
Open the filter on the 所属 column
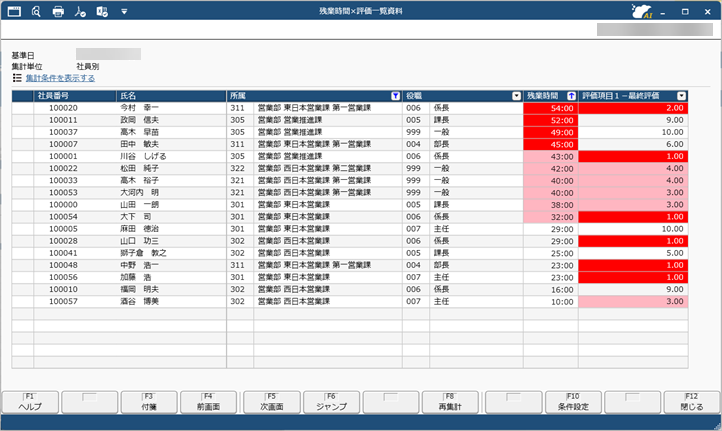395,96
